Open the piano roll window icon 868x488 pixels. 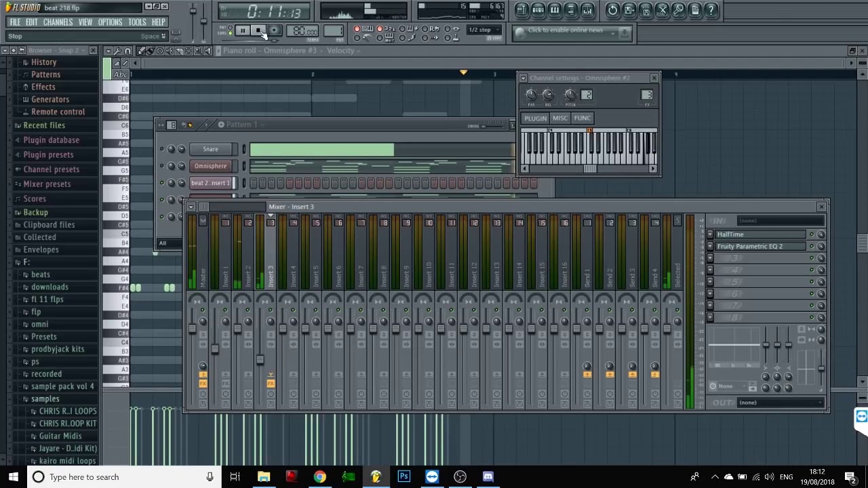(554, 10)
